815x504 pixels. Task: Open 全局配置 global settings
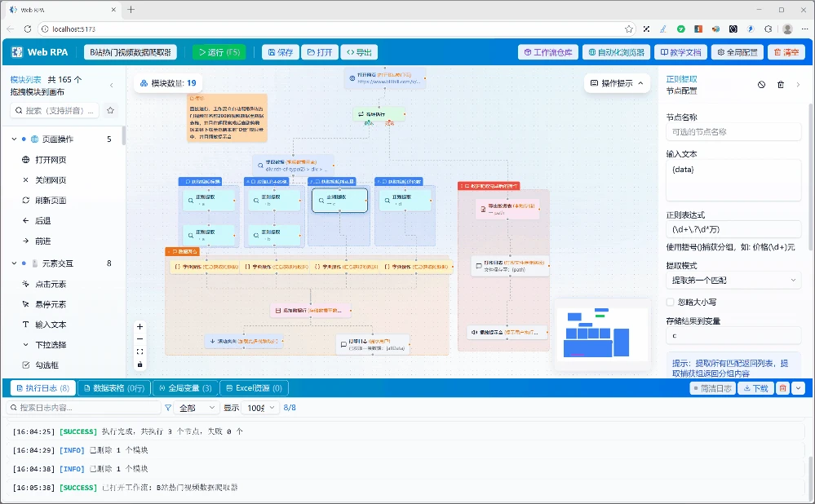pos(737,52)
